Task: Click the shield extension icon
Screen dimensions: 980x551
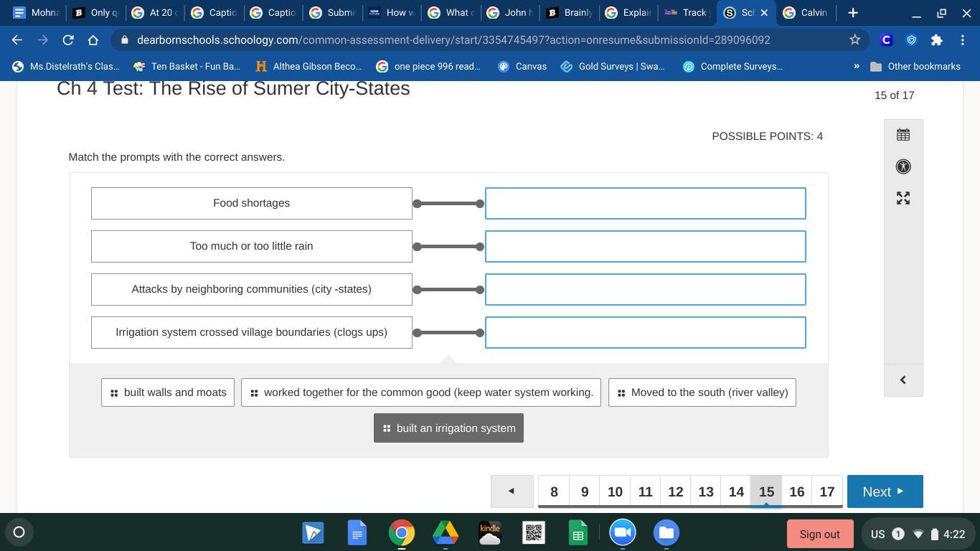Action: tap(911, 40)
